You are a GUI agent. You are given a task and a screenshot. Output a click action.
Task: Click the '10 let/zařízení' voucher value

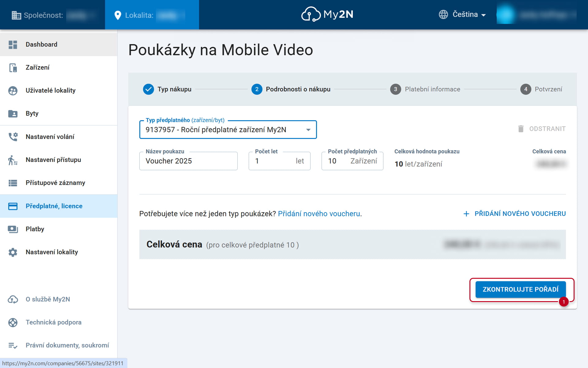tap(418, 164)
